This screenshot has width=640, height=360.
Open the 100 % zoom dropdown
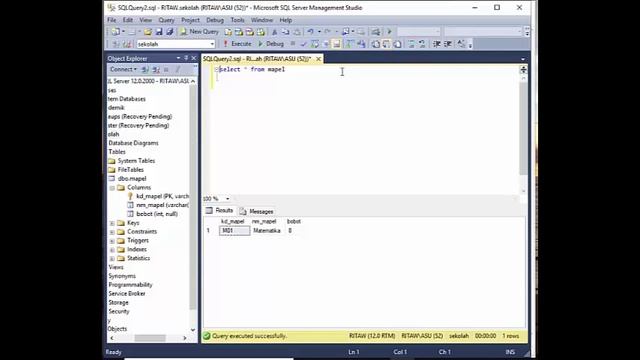click(x=227, y=199)
